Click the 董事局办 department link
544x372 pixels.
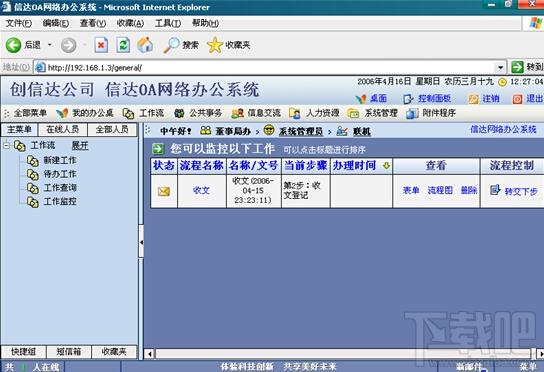click(x=233, y=131)
